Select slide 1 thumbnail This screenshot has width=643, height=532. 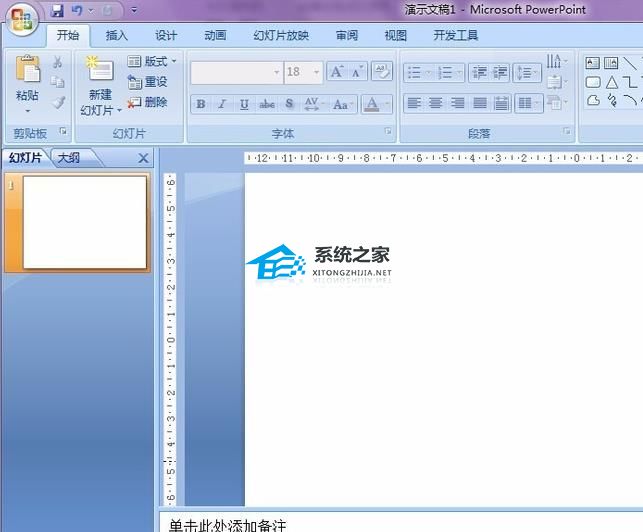click(84, 223)
